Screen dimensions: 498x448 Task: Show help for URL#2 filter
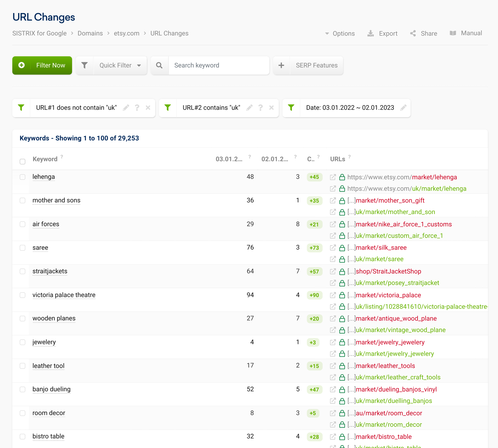[261, 107]
